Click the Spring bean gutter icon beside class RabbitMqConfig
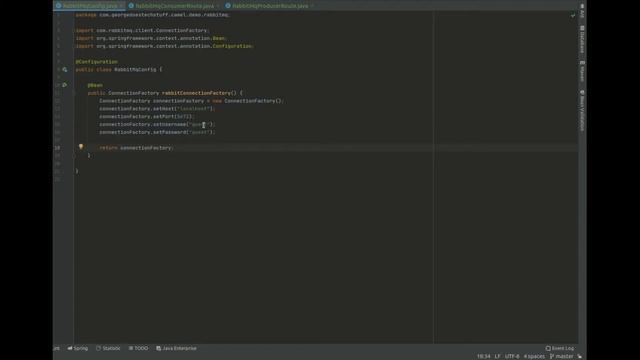 64,69
